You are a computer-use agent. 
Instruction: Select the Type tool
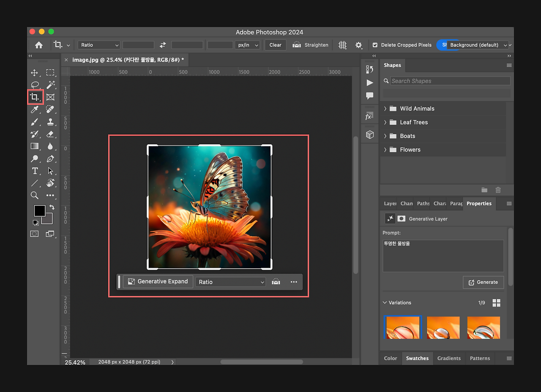click(35, 171)
